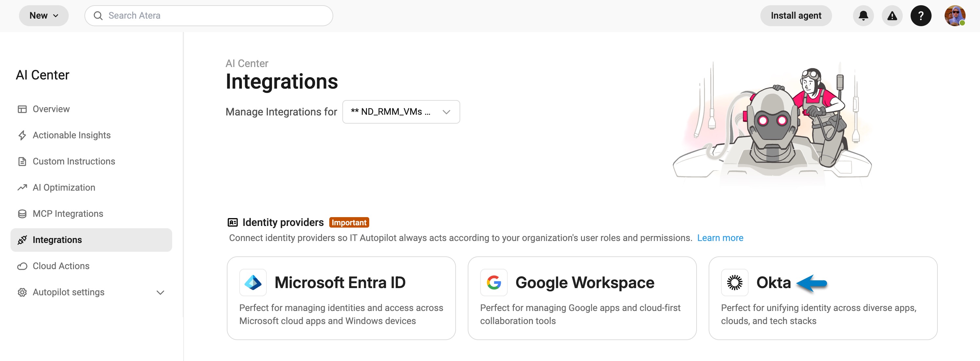Open the New dropdown button
This screenshot has width=980, height=361.
[44, 16]
